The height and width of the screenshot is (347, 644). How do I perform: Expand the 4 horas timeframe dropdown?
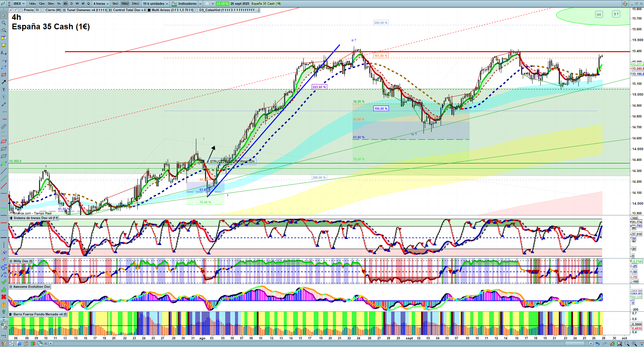click(101, 4)
